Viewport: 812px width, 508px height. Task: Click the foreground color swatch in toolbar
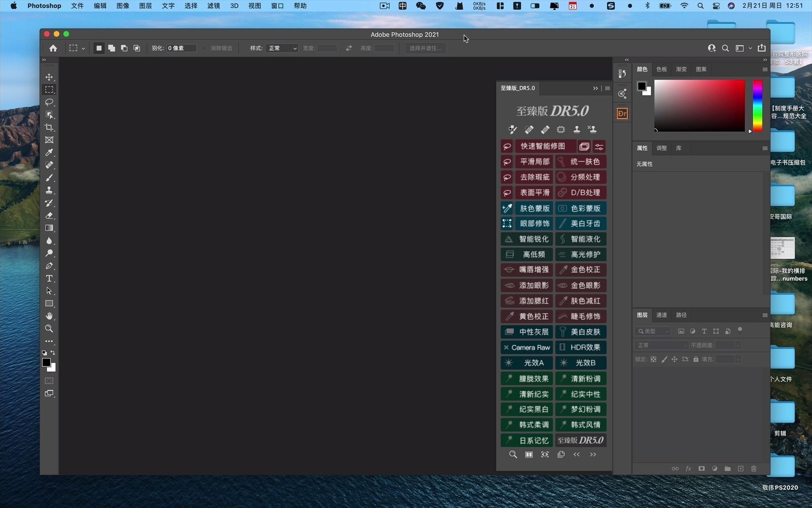point(46,362)
